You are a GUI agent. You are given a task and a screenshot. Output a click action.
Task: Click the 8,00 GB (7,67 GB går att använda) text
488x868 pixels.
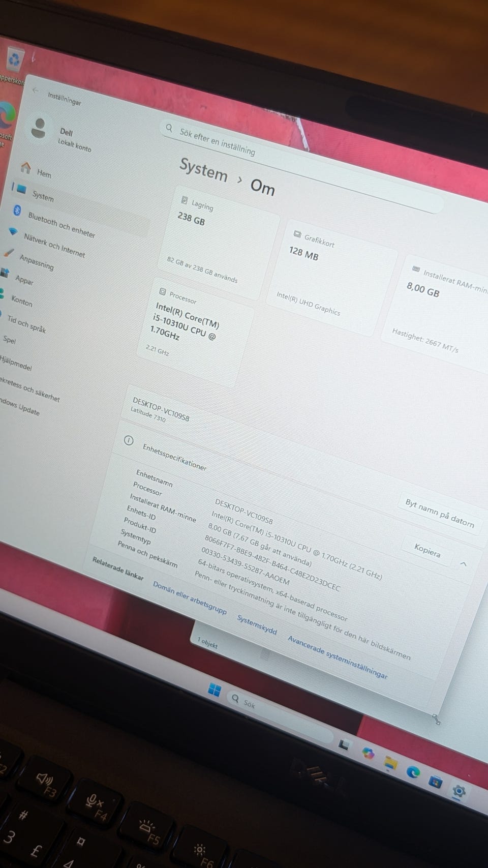tap(260, 545)
